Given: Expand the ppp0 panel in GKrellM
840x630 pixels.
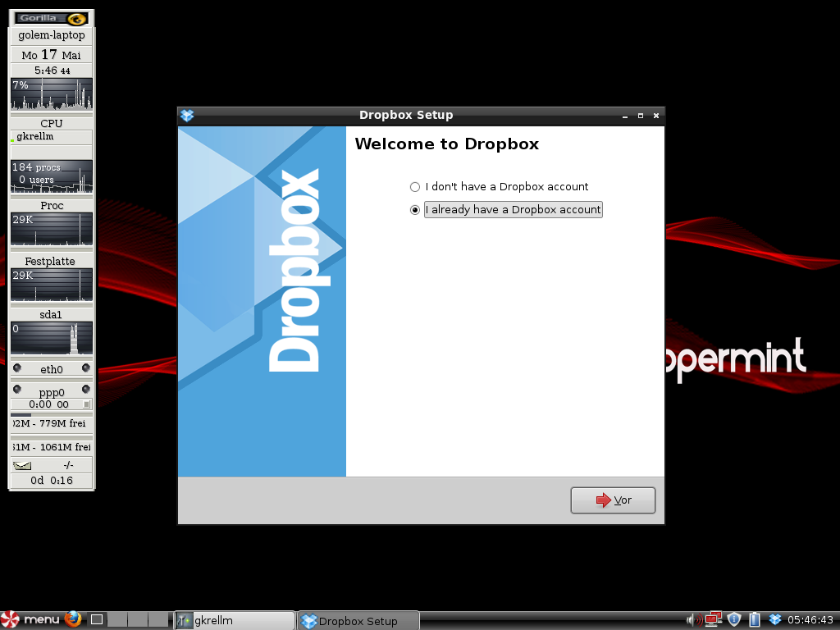Looking at the screenshot, I should click(51, 392).
